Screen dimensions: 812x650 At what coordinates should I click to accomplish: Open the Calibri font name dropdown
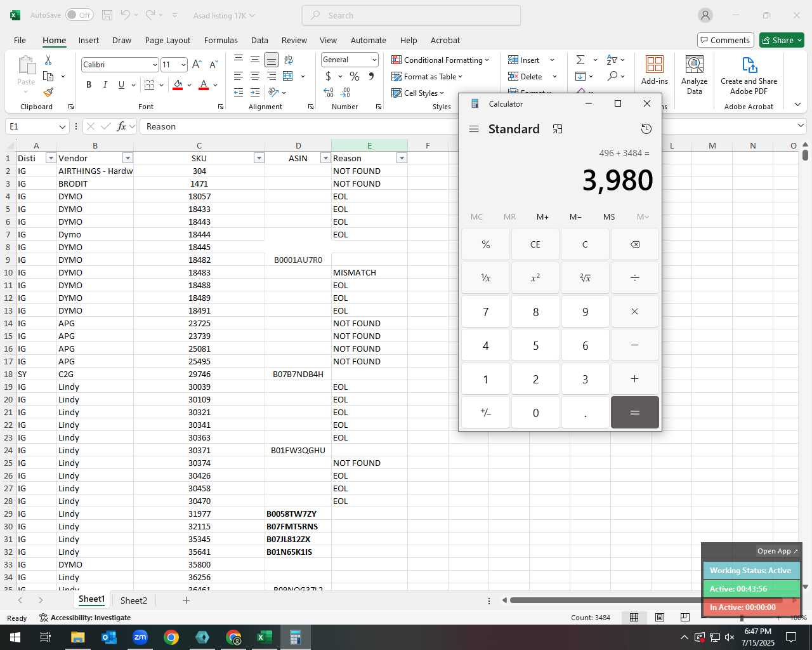[154, 65]
